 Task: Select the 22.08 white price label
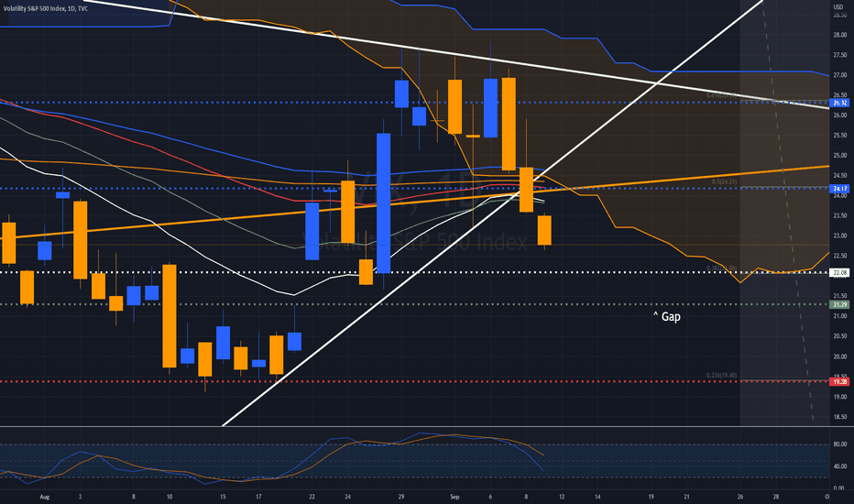coord(839,272)
